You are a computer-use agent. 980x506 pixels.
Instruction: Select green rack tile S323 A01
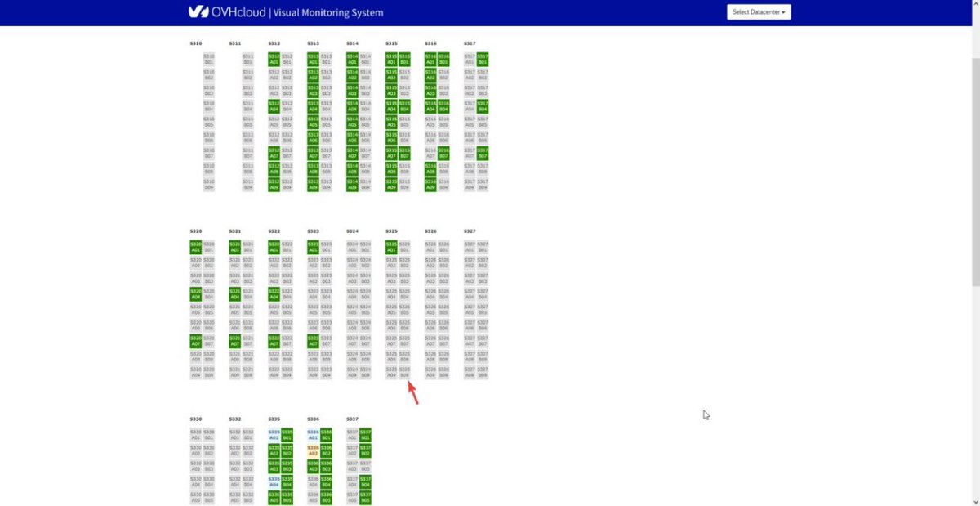[x=313, y=247]
